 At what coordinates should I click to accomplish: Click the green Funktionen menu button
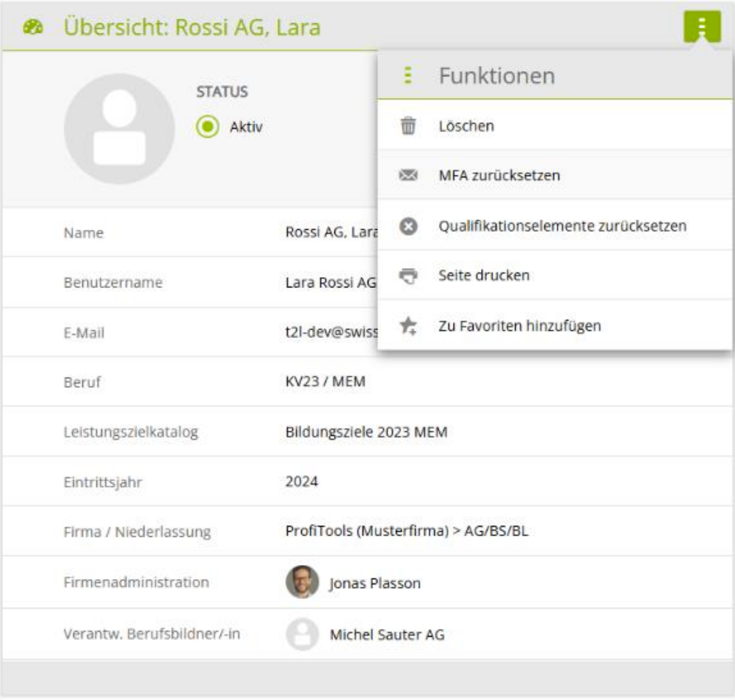pyautogui.click(x=702, y=26)
